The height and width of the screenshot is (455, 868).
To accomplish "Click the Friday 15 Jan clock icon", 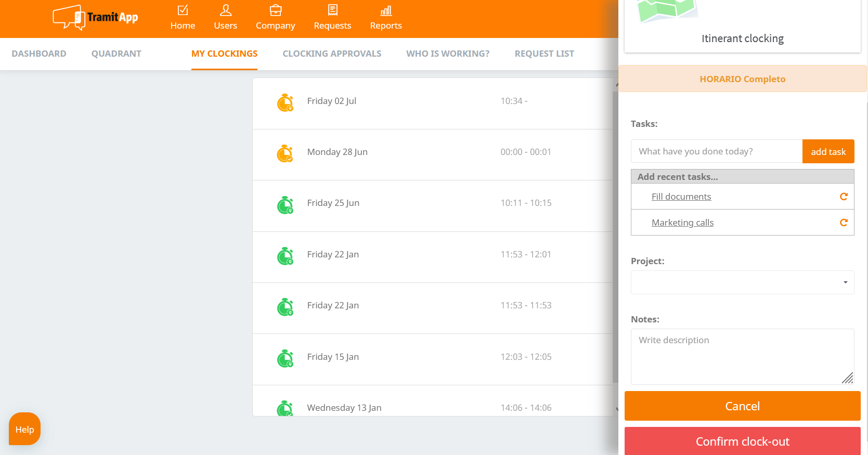I will coord(285,359).
